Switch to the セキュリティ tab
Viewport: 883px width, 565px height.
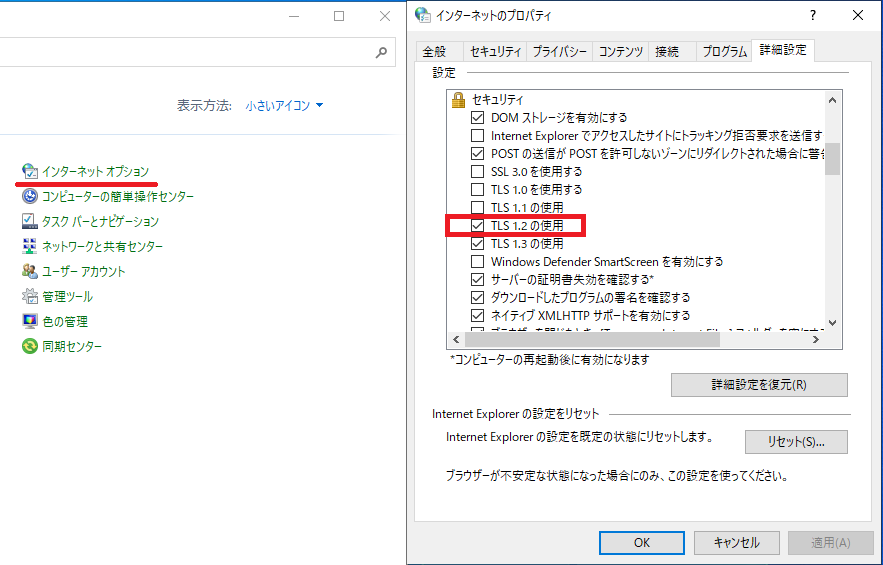pyautogui.click(x=495, y=52)
